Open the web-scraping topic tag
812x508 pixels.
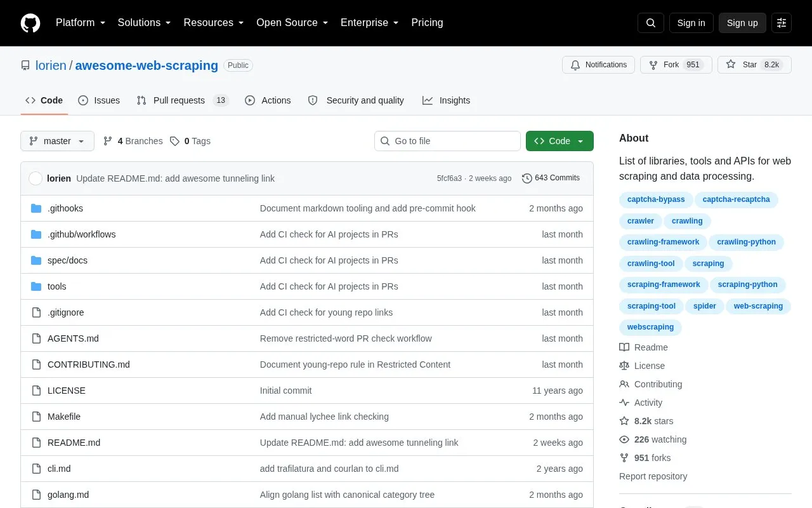758,306
